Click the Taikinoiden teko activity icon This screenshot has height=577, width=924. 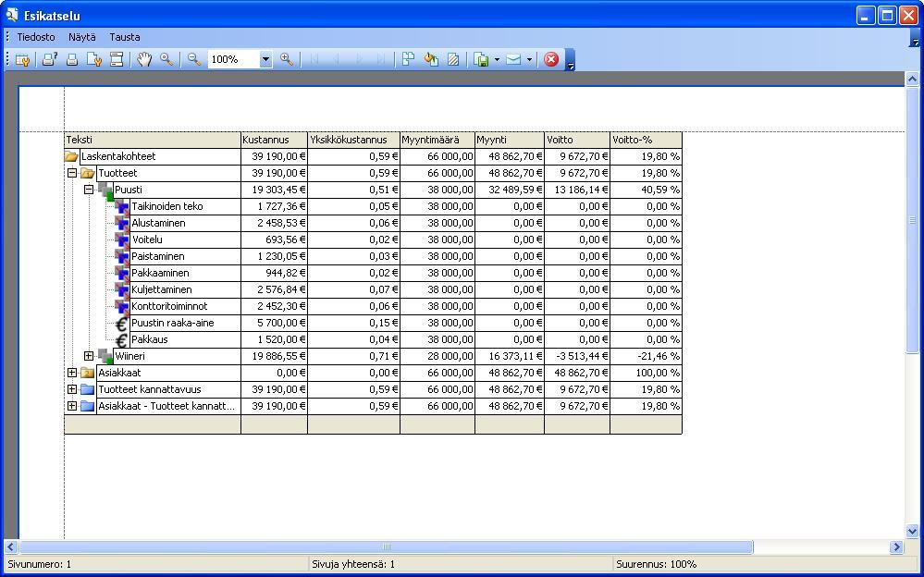point(123,207)
